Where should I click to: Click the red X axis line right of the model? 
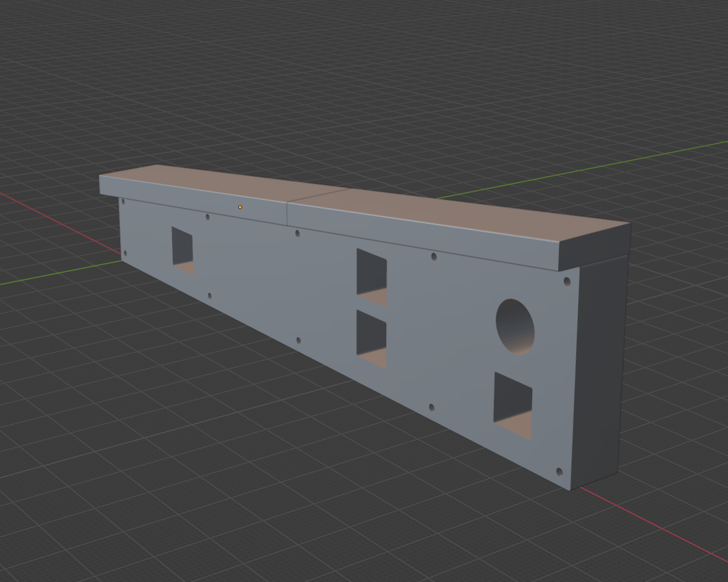[650, 522]
